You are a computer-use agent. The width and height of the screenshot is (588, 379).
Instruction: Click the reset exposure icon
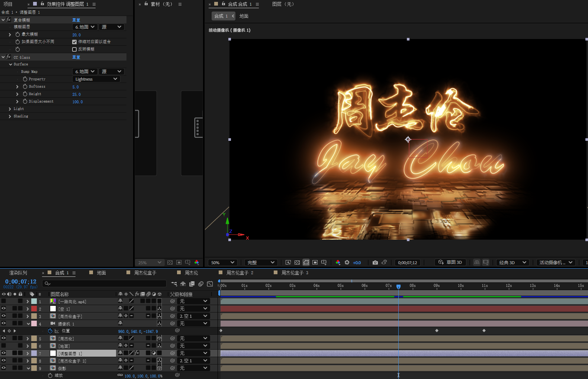click(x=347, y=263)
